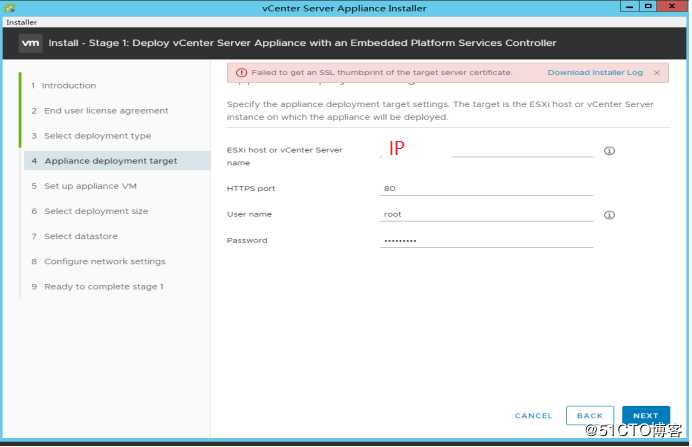Click the NEXT button
692x447 pixels.
click(646, 416)
